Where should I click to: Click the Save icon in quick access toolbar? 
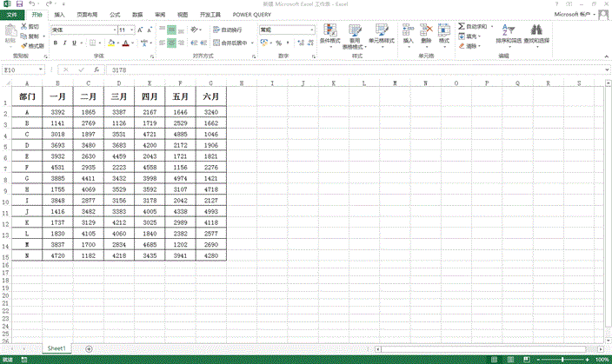click(x=19, y=4)
